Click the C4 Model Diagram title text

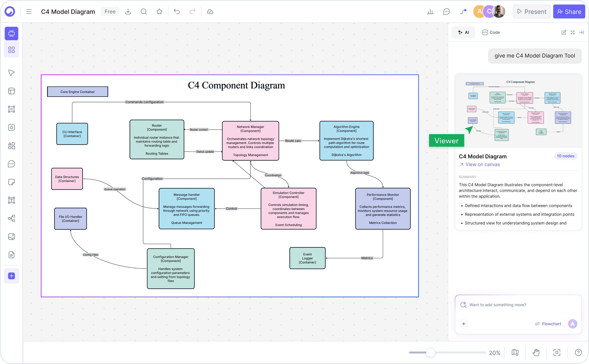click(x=68, y=11)
